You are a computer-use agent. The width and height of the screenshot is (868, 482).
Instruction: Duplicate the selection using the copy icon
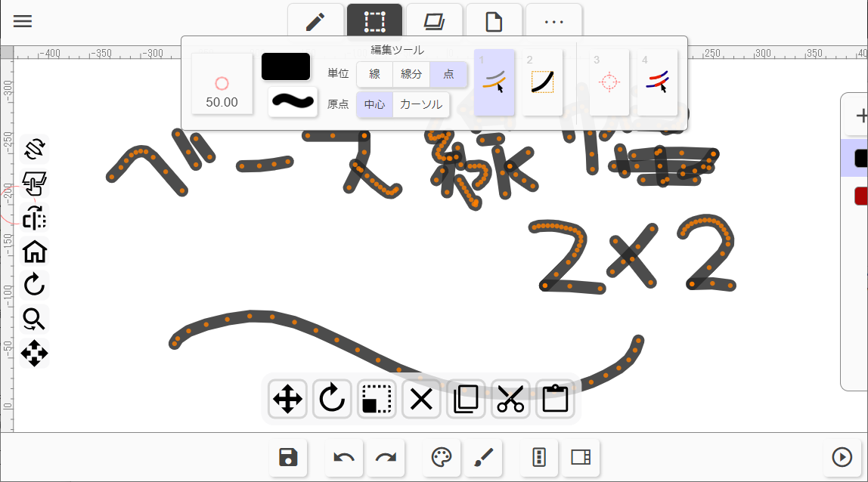(466, 399)
